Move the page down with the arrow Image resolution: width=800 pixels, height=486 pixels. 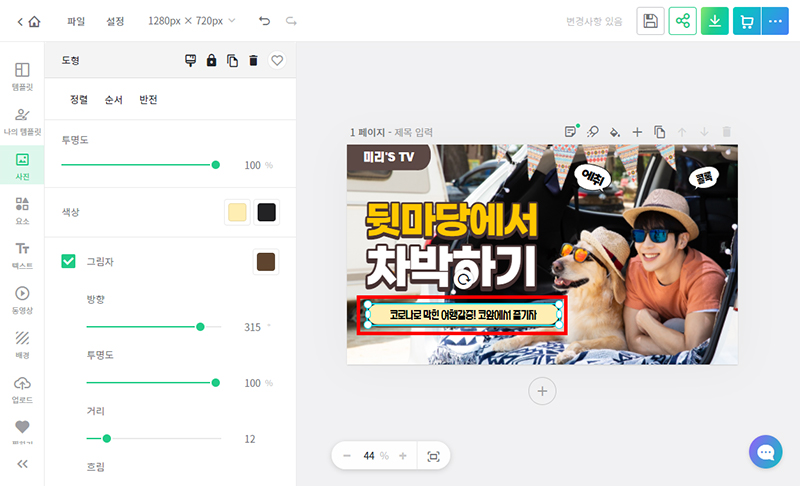(x=704, y=132)
